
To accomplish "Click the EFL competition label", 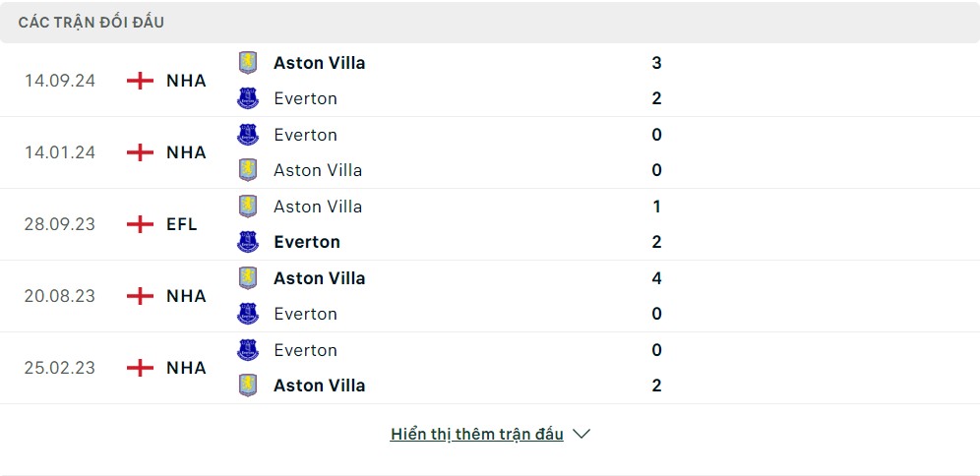I will (182, 224).
